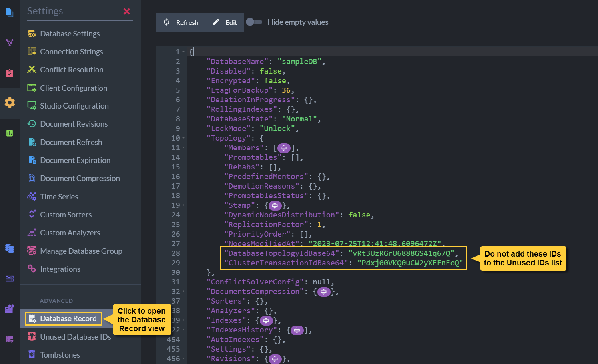598x364 pixels.
Task: Collapse the root object at line 1
Action: pyautogui.click(x=183, y=52)
